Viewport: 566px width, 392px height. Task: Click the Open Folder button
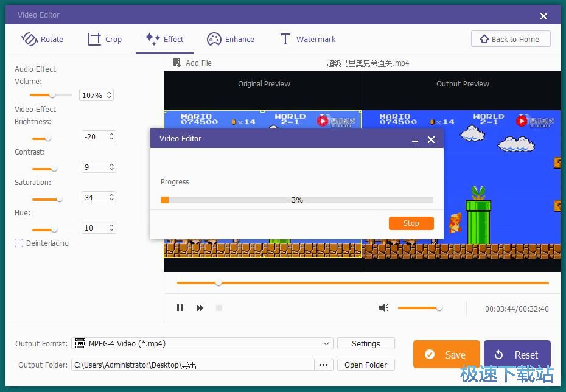[366, 365]
